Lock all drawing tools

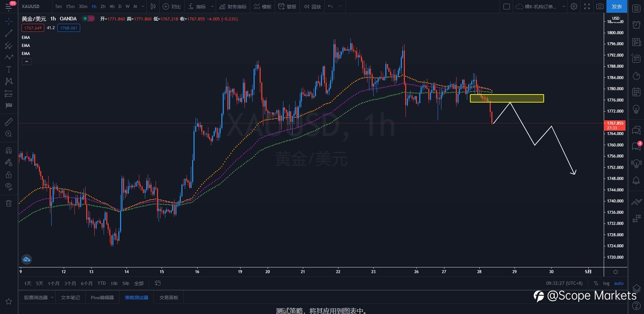(x=9, y=175)
